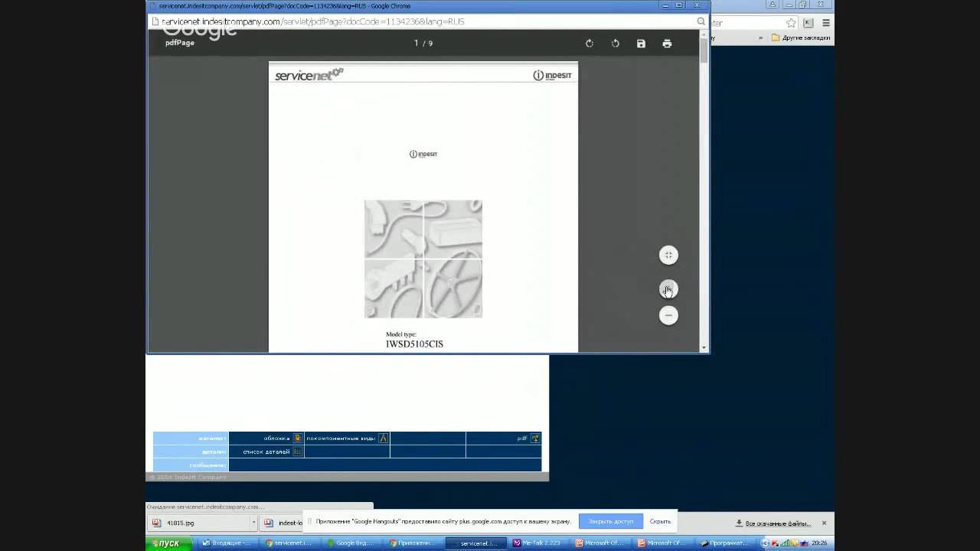Click the Закрыть доступ button

tap(611, 521)
